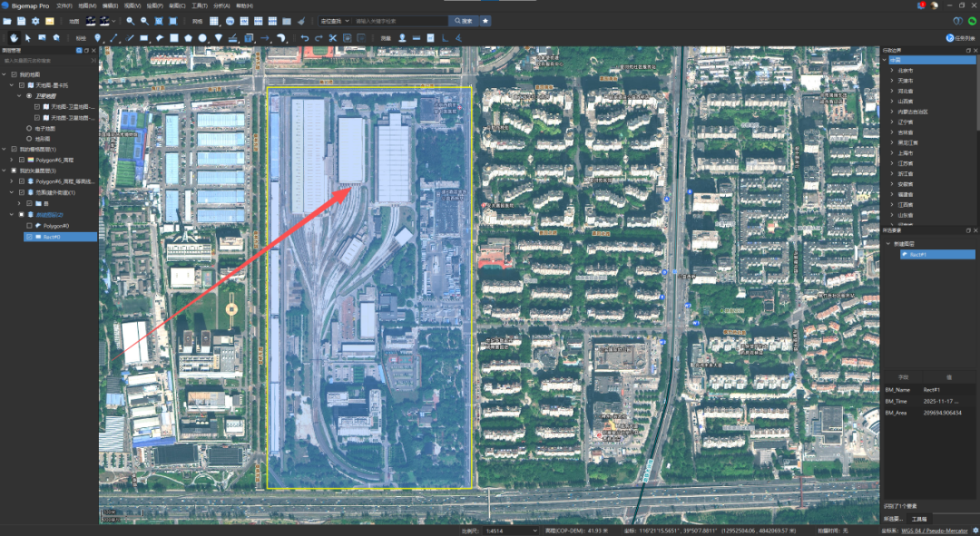Click the person marker measure icon
Viewport: 980px width, 536px height.
click(x=403, y=38)
